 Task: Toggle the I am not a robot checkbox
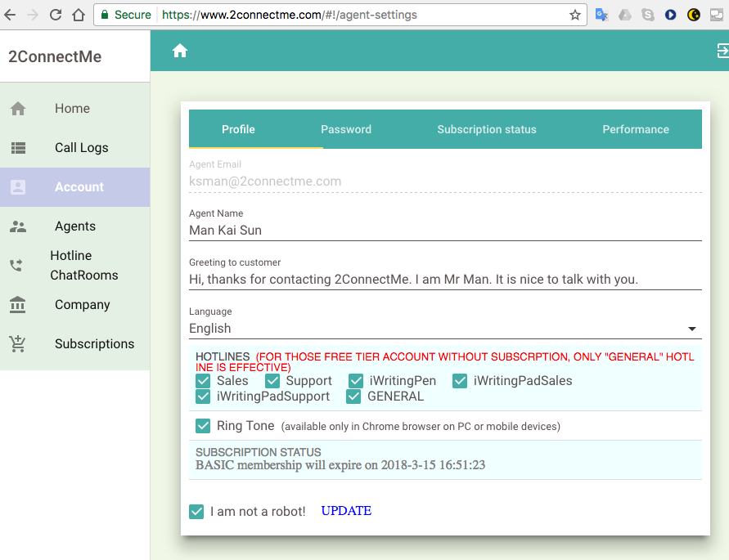pos(196,512)
